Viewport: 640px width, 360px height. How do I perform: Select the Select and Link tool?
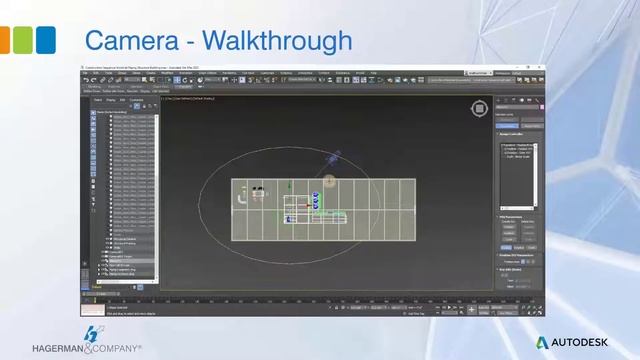pos(102,80)
